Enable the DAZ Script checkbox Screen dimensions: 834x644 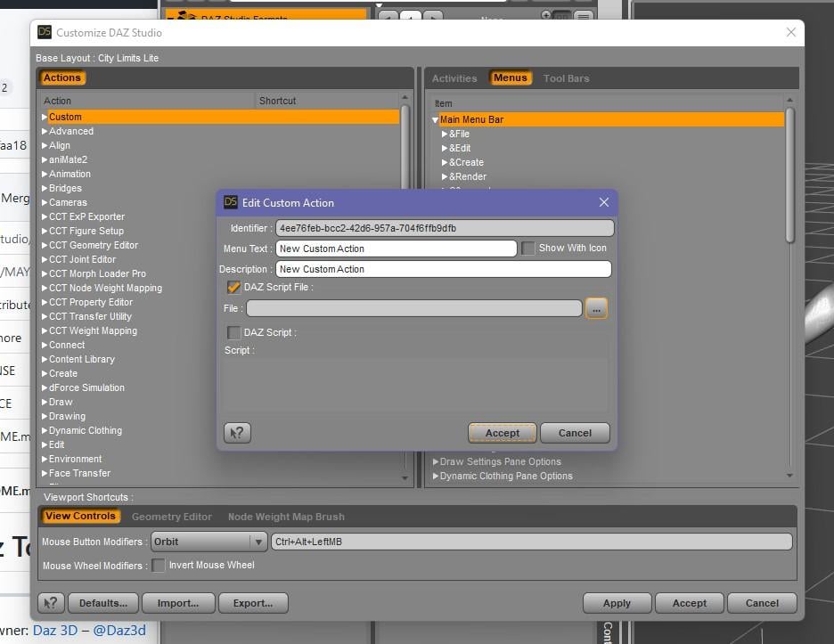point(233,333)
